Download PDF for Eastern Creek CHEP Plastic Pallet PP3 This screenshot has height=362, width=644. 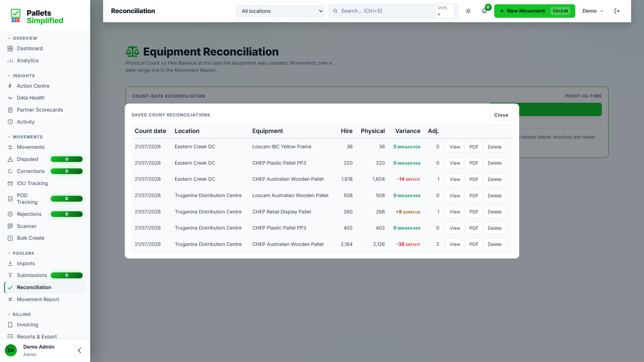474,163
